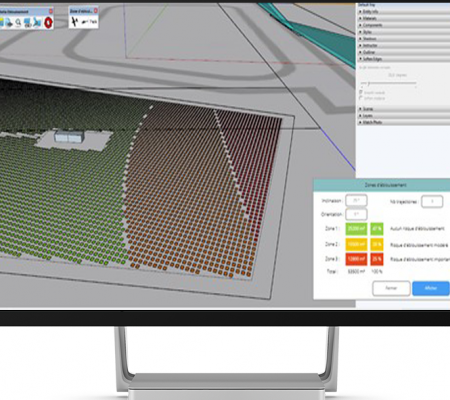Click the Fermer button in dialog
The image size is (450, 400).
coord(391,288)
